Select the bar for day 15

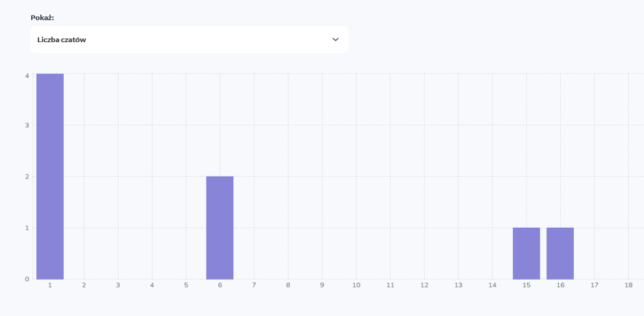(x=526, y=253)
